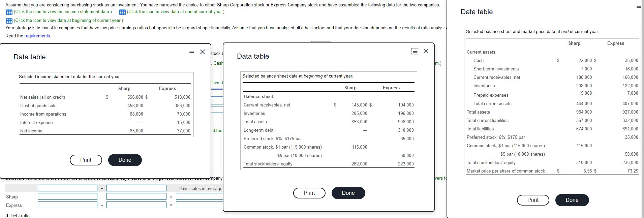Close the income statement Data table dialog
This screenshot has height=218, width=644.
tap(203, 52)
